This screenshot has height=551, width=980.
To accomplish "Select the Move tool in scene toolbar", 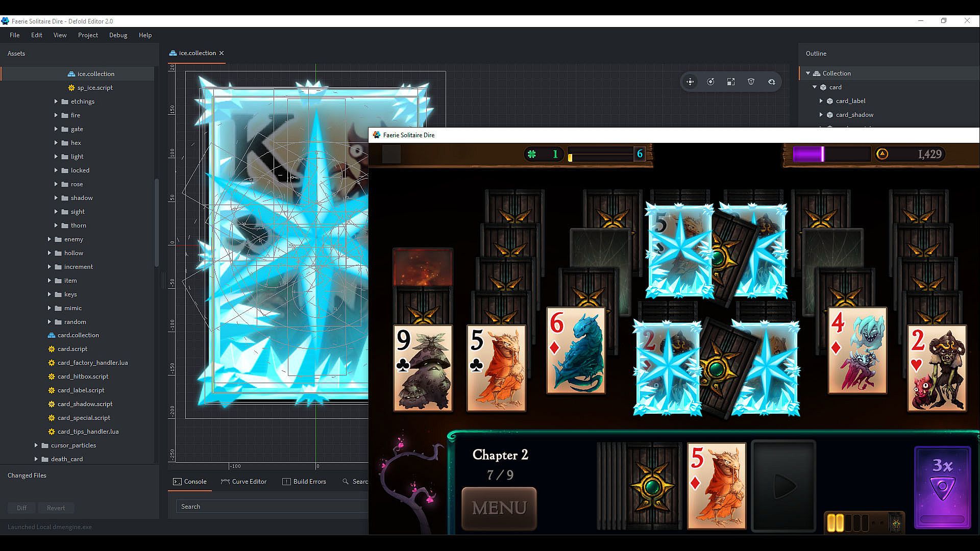I will pyautogui.click(x=690, y=82).
